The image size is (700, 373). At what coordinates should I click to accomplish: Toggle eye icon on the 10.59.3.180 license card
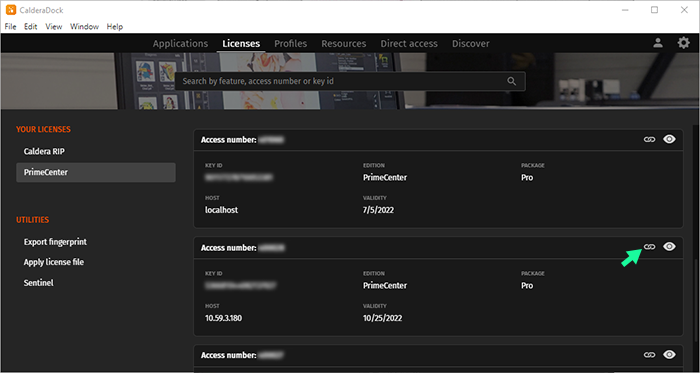[x=669, y=246]
